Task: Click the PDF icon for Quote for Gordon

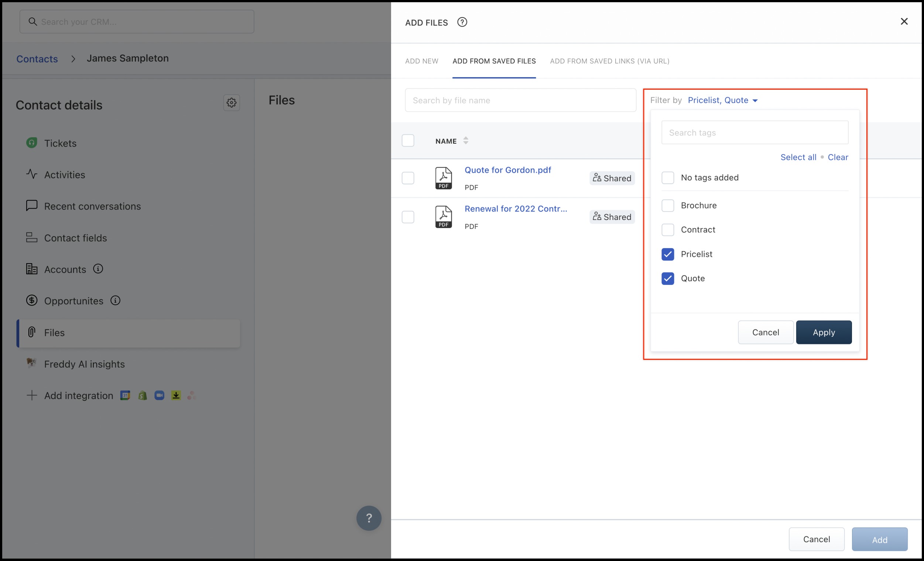Action: tap(443, 178)
